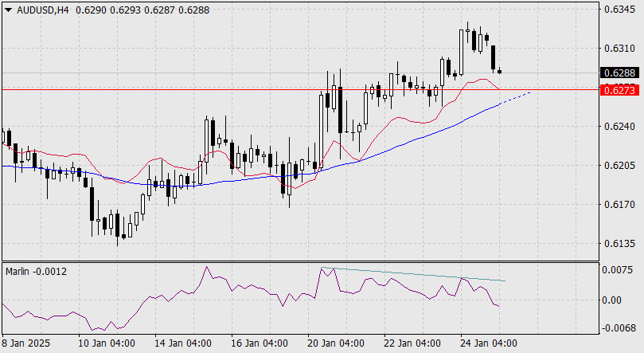Select the red horizontal level label 0.6273
The width and height of the screenshot is (644, 353).
tap(620, 90)
